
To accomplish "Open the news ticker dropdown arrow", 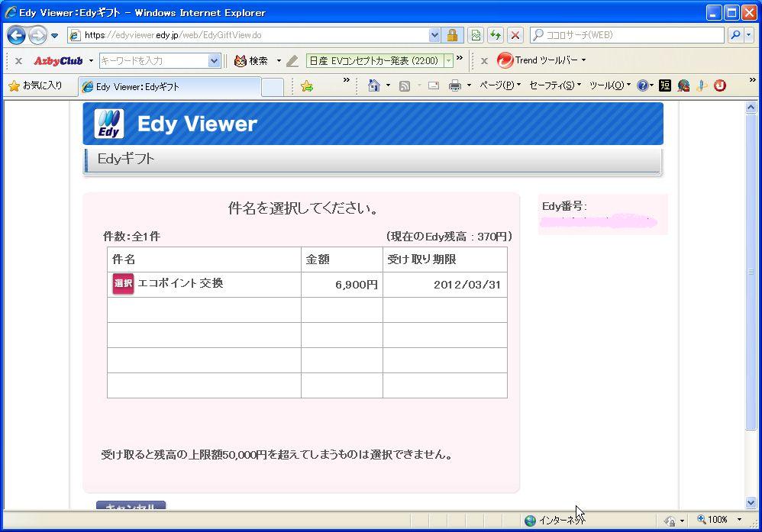I will tap(448, 61).
